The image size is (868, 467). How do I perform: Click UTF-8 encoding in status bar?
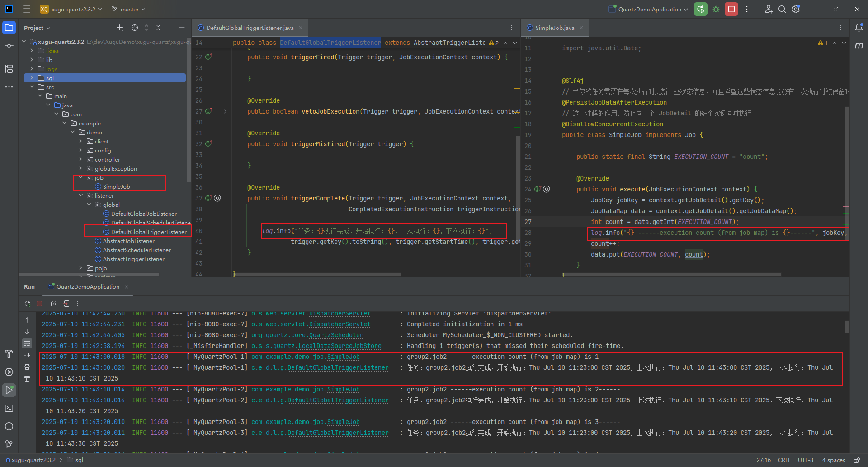tap(805, 460)
